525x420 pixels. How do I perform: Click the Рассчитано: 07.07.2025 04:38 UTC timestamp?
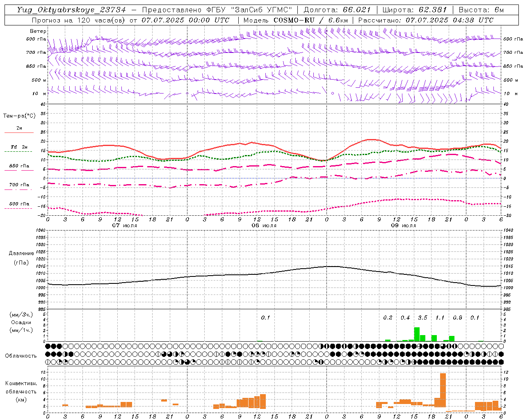[x=426, y=20]
